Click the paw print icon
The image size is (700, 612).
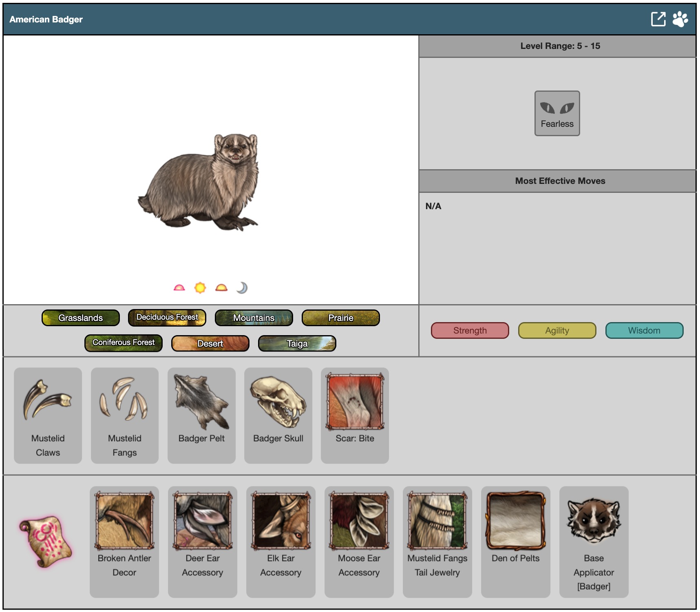680,19
